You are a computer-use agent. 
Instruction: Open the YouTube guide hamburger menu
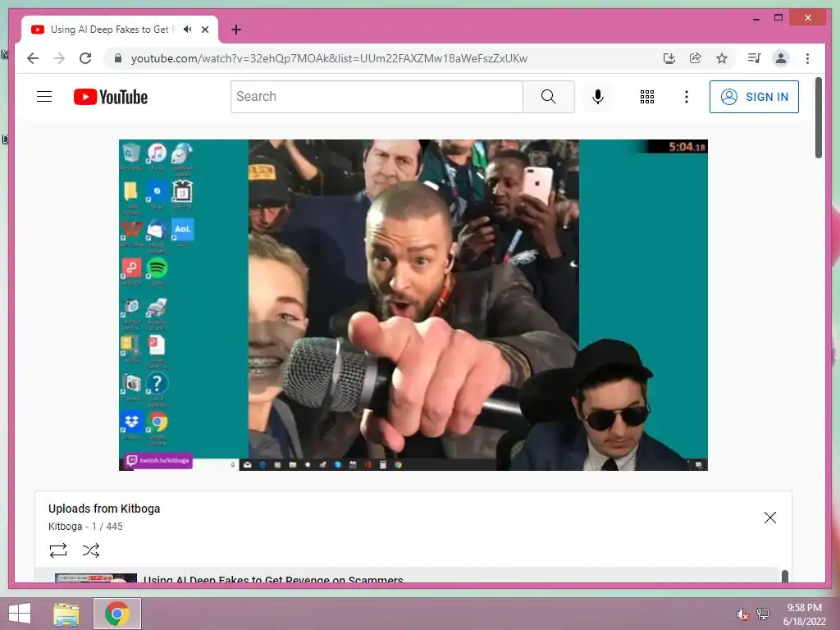(44, 97)
